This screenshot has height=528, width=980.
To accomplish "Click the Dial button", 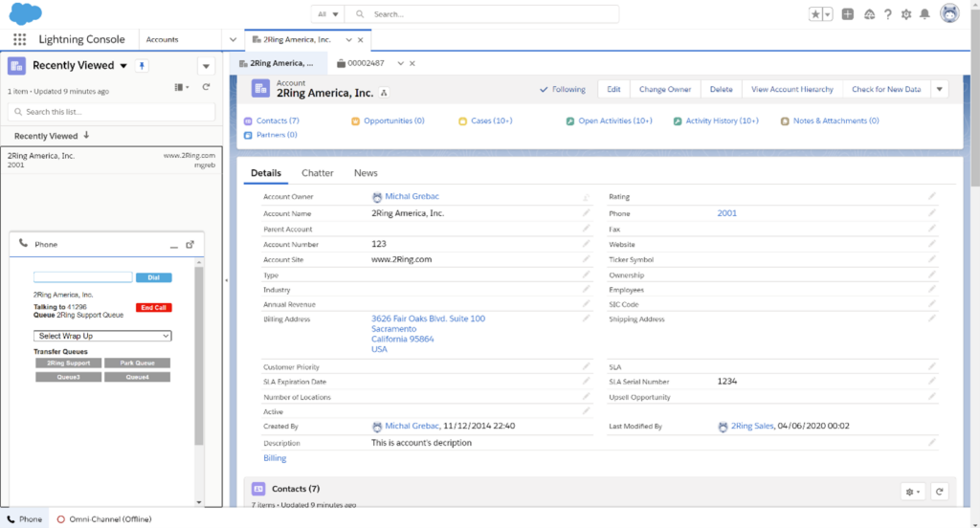I will point(154,277).
